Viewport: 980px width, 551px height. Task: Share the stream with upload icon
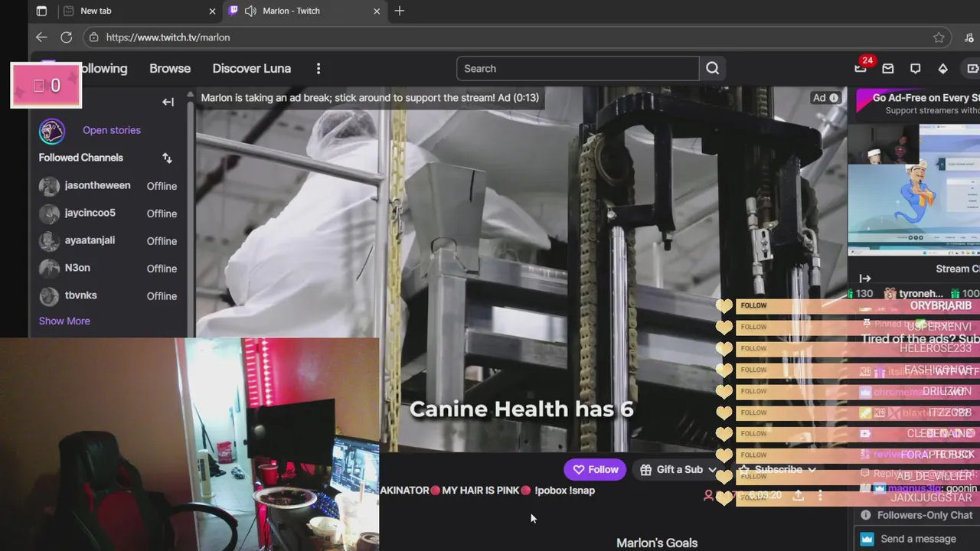[x=798, y=496]
